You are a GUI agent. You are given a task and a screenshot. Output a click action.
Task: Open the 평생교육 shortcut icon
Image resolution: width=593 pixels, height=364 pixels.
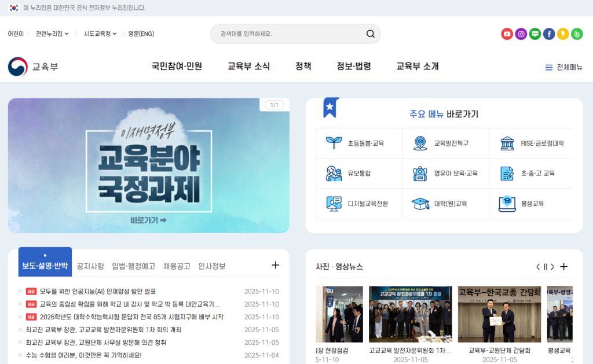(507, 204)
